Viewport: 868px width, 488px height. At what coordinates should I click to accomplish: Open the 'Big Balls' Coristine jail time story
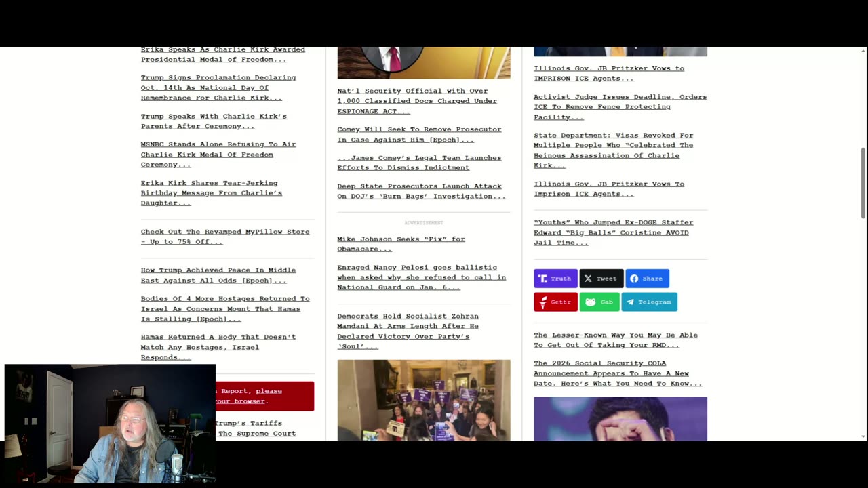point(613,232)
